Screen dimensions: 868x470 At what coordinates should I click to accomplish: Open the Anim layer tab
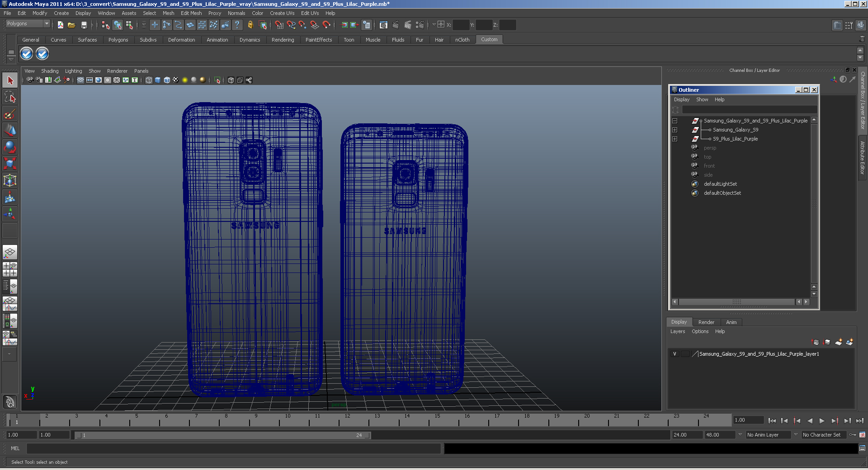coord(731,322)
